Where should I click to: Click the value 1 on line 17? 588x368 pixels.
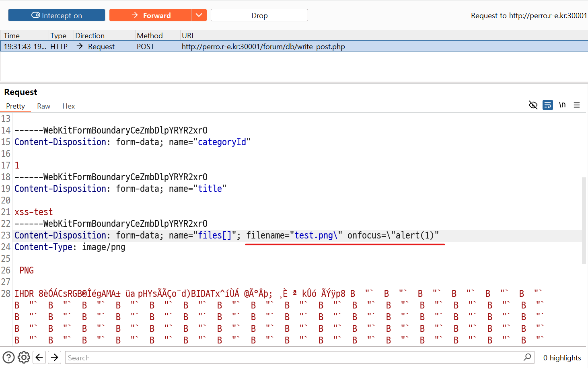(x=17, y=165)
